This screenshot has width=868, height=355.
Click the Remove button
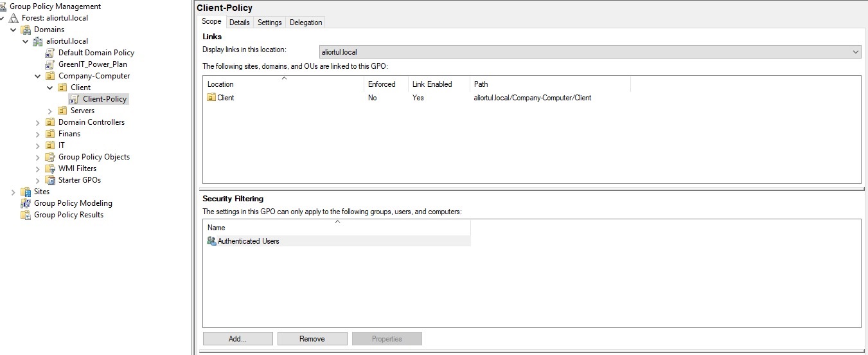point(312,339)
